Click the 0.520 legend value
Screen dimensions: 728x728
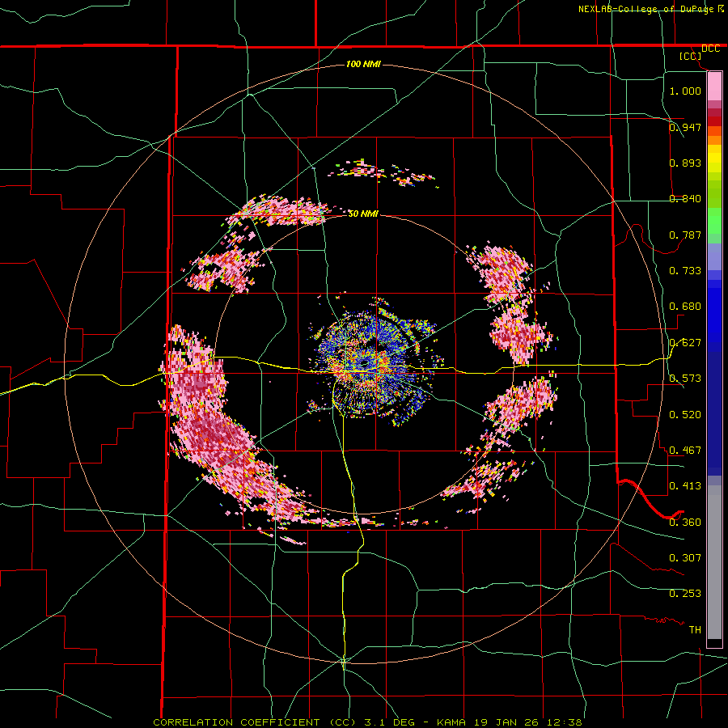[685, 415]
